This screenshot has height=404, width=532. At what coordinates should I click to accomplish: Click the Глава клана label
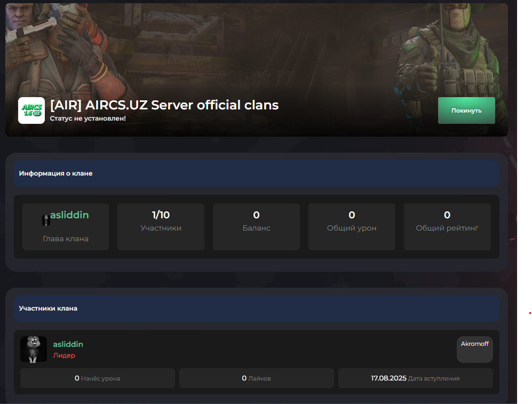tap(66, 239)
